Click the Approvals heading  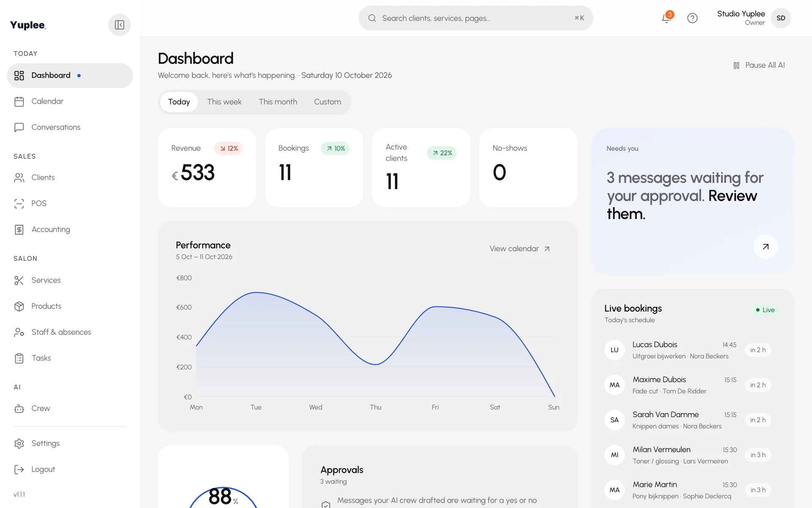coord(342,470)
